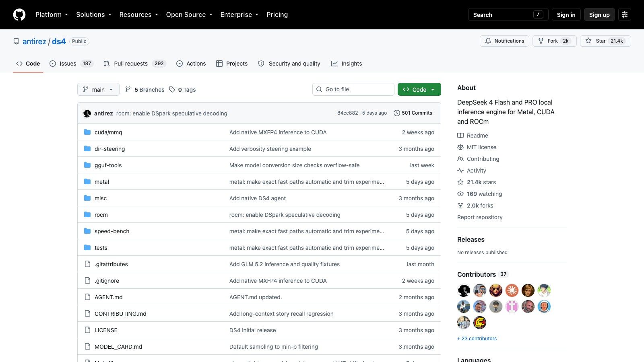Switch to the Issues tab

[x=71, y=64]
